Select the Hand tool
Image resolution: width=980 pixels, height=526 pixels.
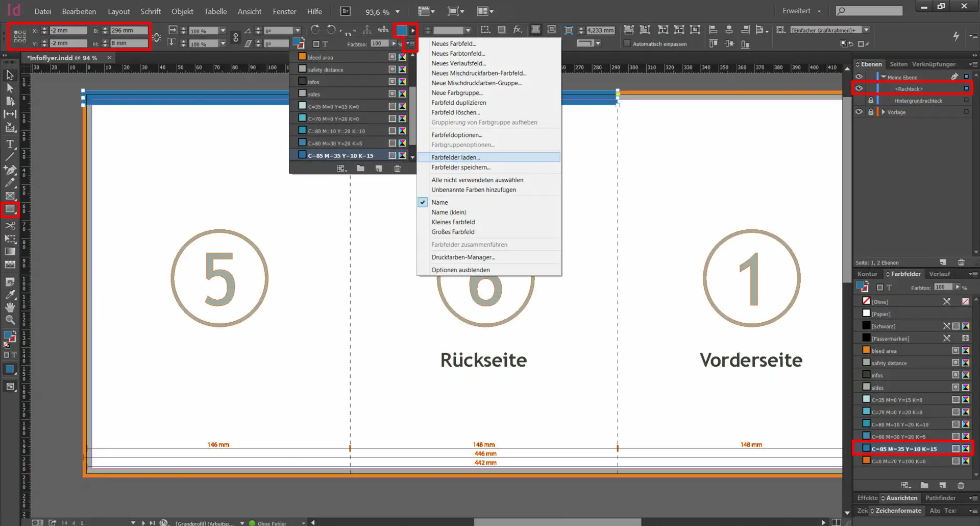(10, 307)
